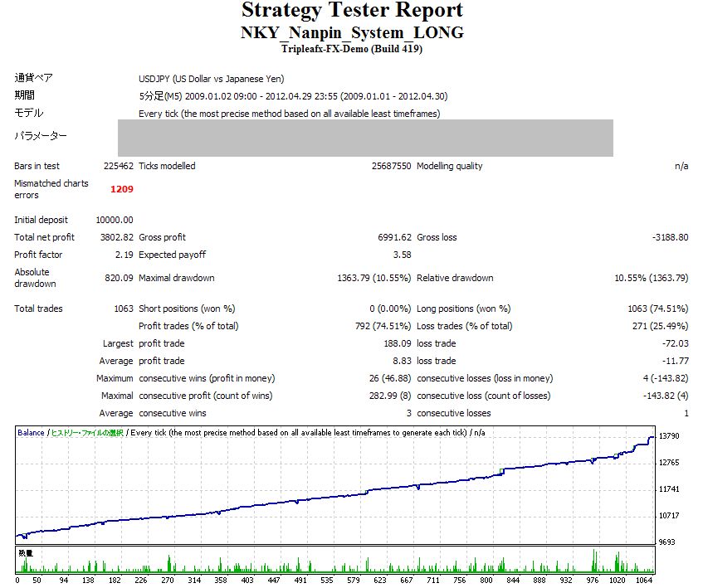Image resolution: width=703 pixels, height=588 pixels.
Task: Click the Relative drawdown value 10.55% (1363.79)
Action: [x=652, y=278]
